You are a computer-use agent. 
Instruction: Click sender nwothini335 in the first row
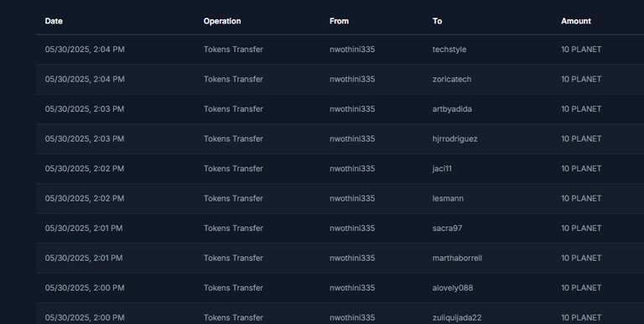point(352,50)
